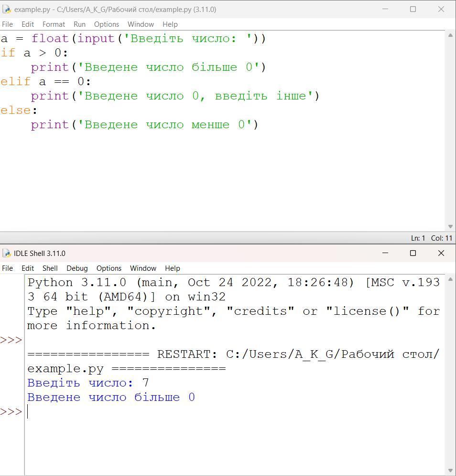
Task: Close the IDLE Shell window
Action: [x=441, y=253]
